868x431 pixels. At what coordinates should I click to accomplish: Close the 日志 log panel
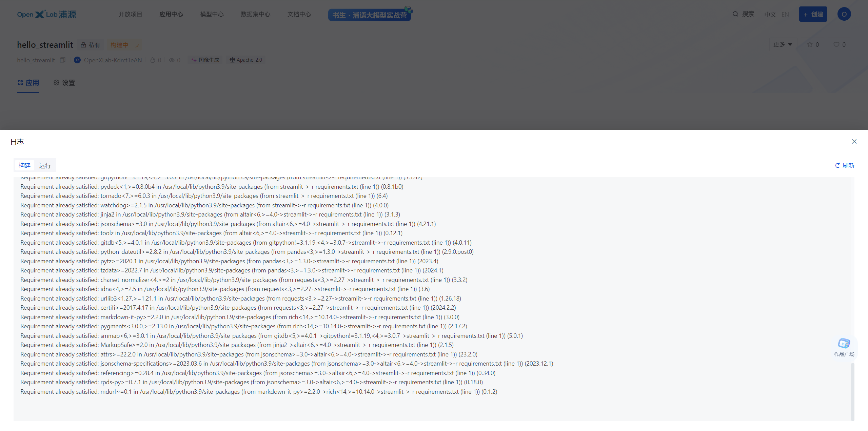[854, 141]
